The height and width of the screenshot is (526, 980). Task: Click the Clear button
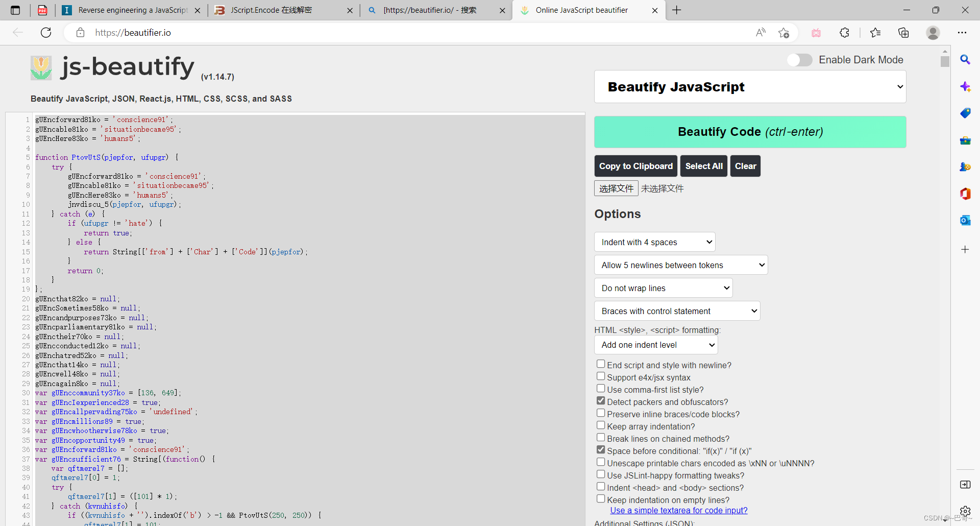coord(745,166)
